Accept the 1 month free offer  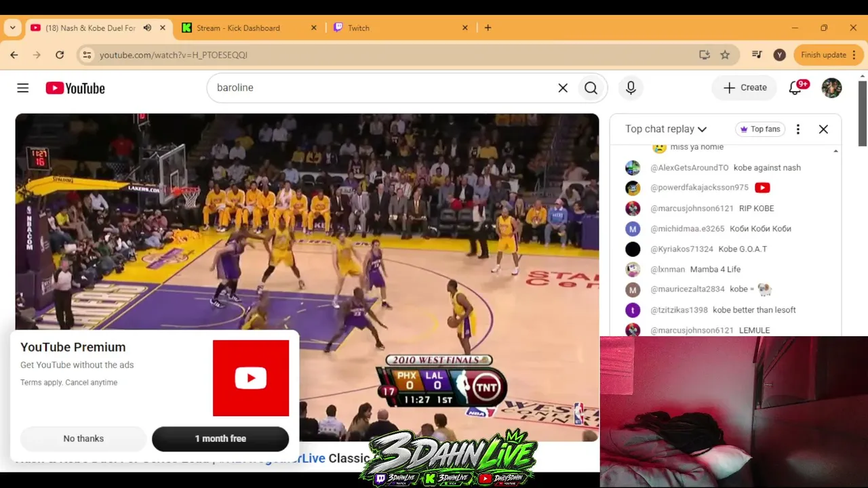pos(220,439)
